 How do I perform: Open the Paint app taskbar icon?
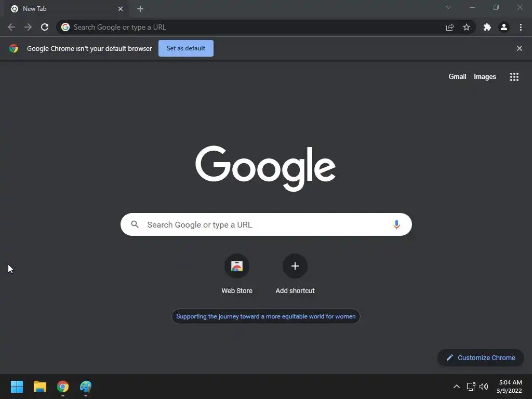[x=86, y=387]
